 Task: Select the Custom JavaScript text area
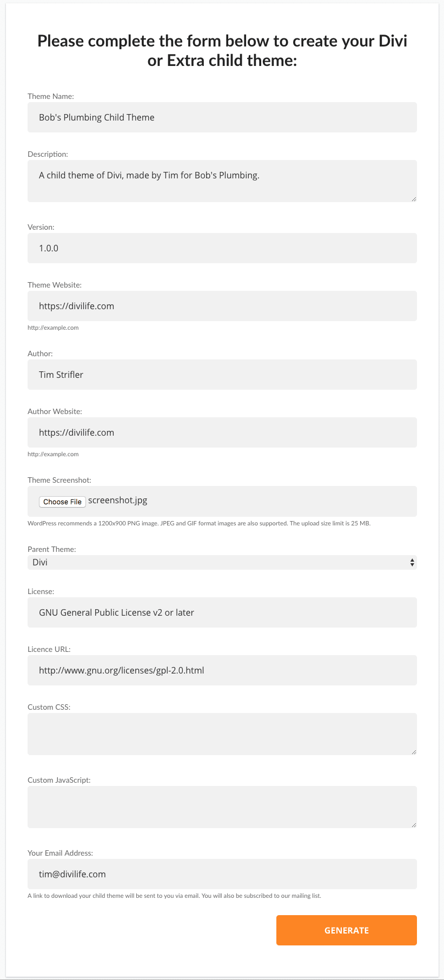222,806
